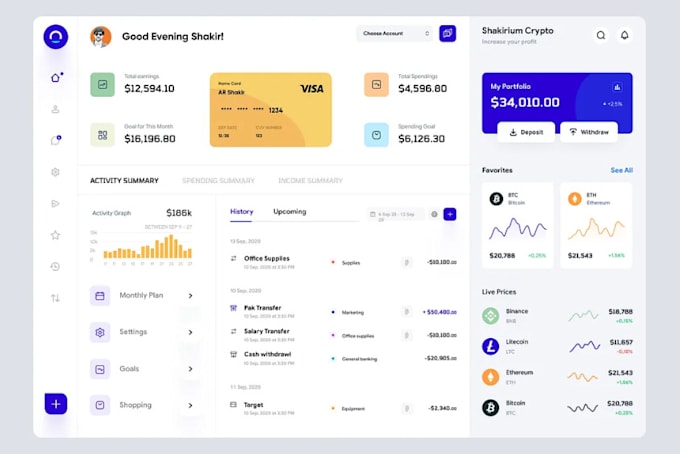Click the blue cards icon beside Choose Account

point(447,33)
